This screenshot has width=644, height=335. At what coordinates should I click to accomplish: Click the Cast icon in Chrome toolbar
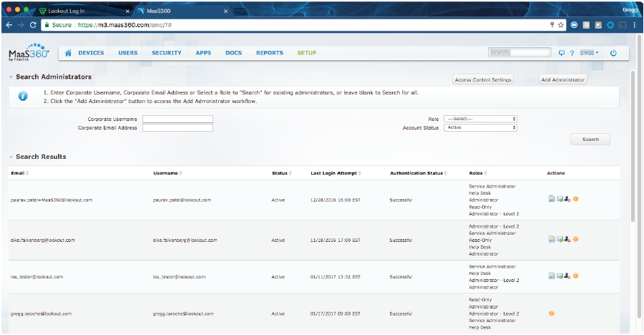(x=623, y=25)
